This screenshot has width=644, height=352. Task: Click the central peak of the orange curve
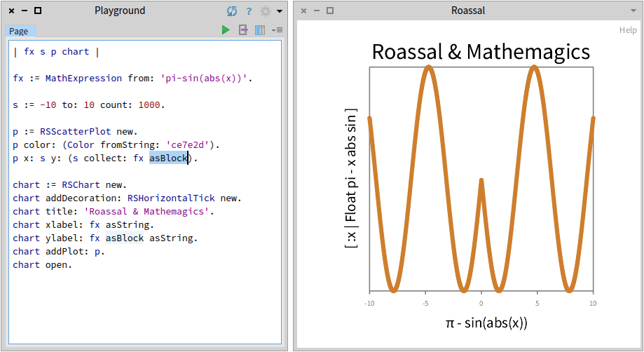(x=481, y=181)
